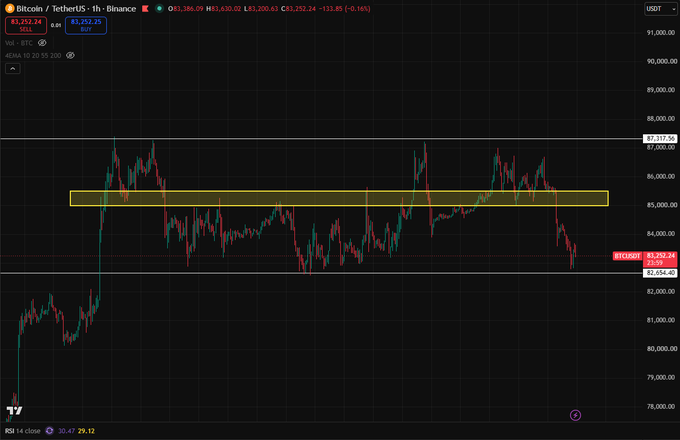Click the purple icon next to RSI 14 close
Image resolution: width=680 pixels, height=440 pixels.
point(49,431)
